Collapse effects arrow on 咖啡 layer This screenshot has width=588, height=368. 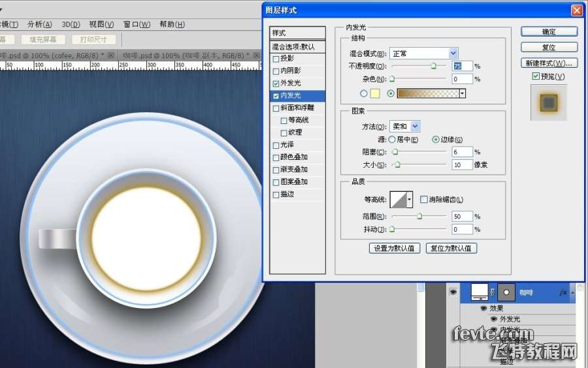(x=572, y=292)
